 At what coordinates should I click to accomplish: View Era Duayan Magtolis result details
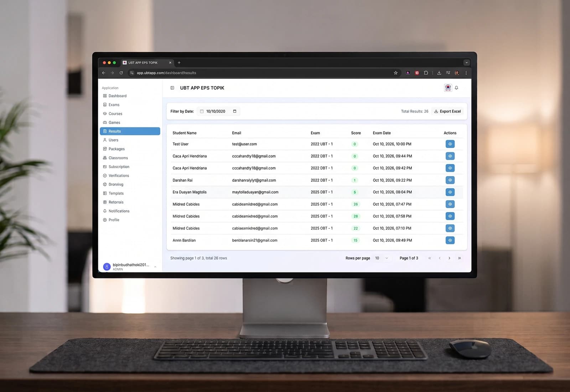click(x=450, y=192)
